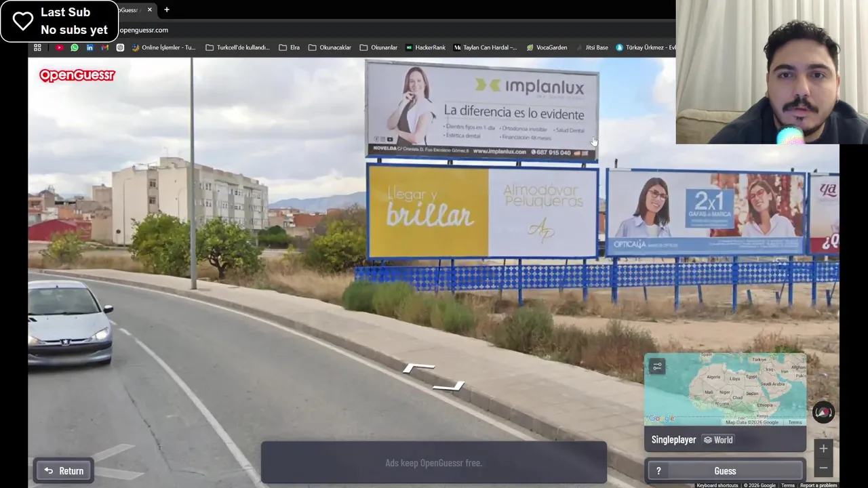The image size is (868, 488).
Task: Move forward using the upper street arrow
Action: tap(418, 368)
